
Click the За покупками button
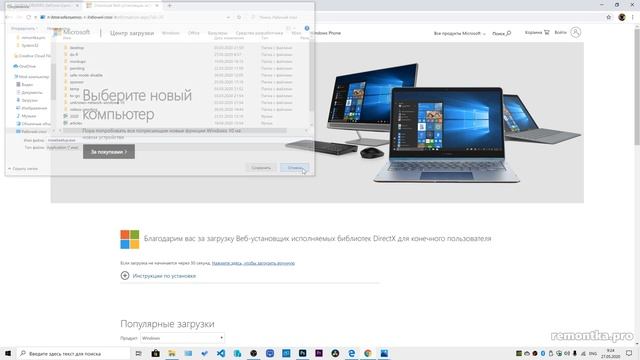109,151
